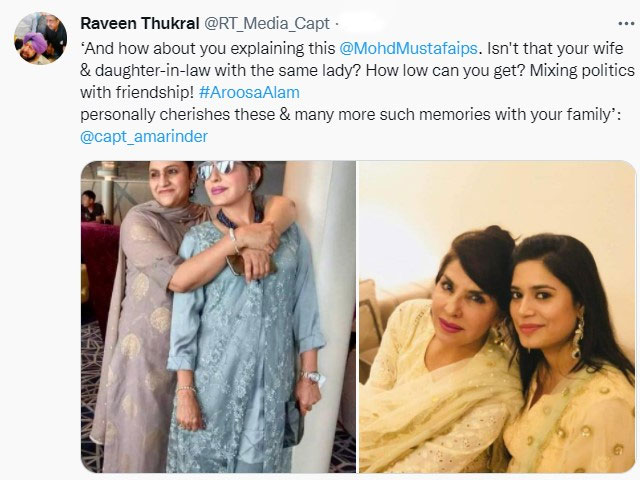The width and height of the screenshot is (640, 480).
Task: Follow the @capt_amarinder mention link
Action: coord(144,136)
